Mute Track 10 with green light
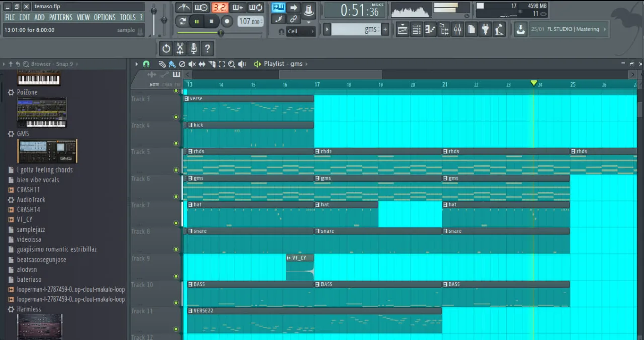Viewport: 644px width, 340px height. (176, 303)
